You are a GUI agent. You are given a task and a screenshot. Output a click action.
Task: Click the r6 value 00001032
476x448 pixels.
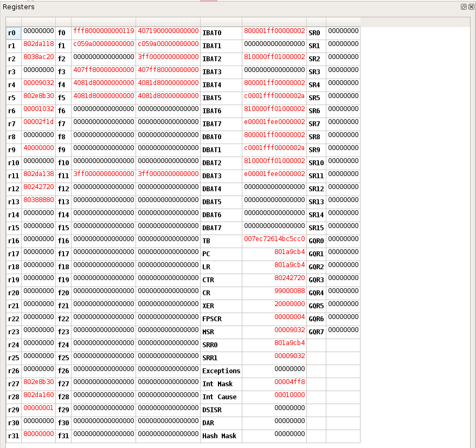[x=38, y=109]
